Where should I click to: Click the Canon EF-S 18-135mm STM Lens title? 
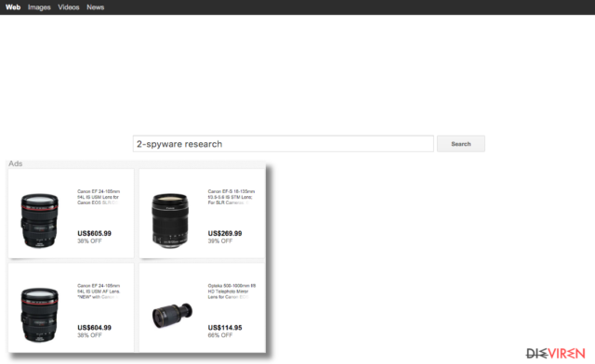coord(231,197)
